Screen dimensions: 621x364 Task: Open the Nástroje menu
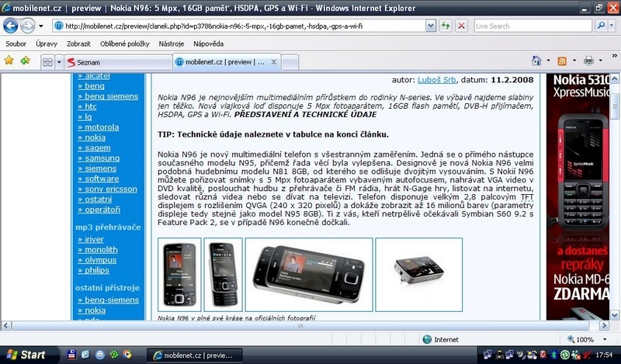171,44
